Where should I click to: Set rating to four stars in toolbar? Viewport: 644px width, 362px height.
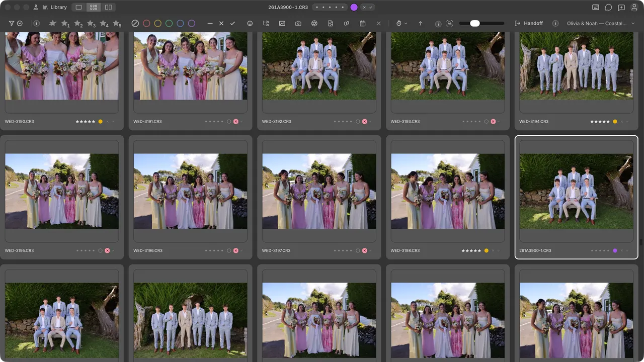[104, 24]
